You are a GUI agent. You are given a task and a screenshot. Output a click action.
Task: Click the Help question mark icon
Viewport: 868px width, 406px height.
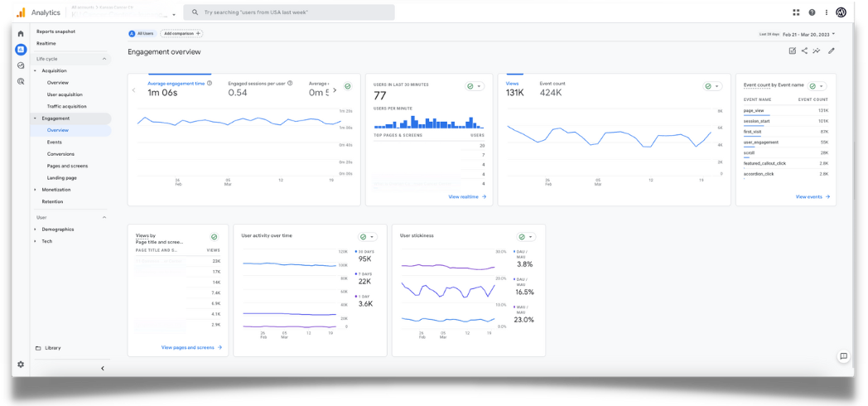point(812,12)
